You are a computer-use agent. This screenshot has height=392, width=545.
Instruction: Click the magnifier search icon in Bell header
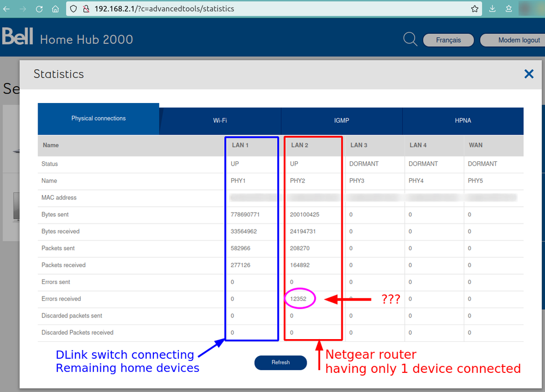click(410, 39)
